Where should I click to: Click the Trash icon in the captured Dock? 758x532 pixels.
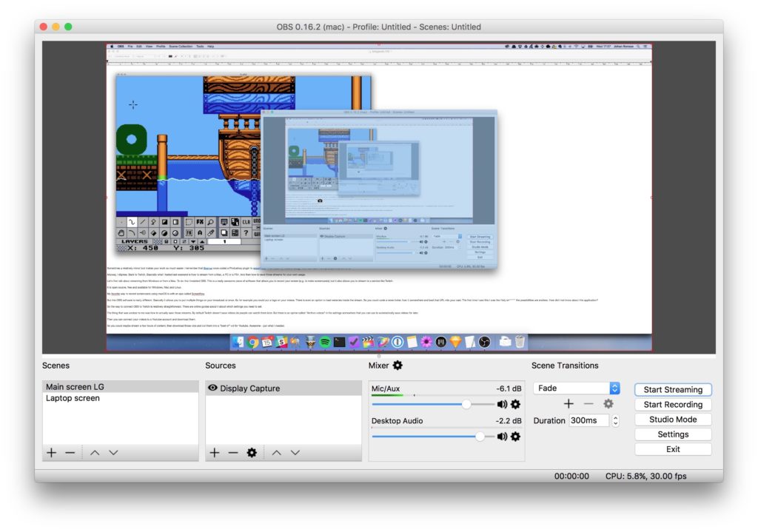pos(520,342)
